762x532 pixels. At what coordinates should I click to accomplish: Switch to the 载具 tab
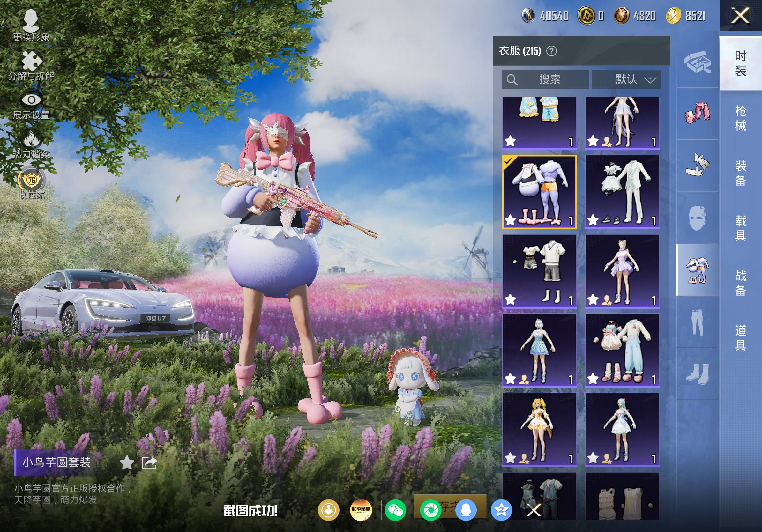(x=740, y=228)
